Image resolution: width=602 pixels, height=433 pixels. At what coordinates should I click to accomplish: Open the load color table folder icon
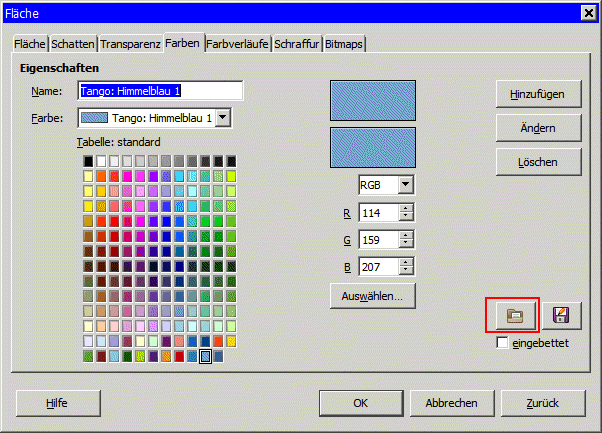515,316
